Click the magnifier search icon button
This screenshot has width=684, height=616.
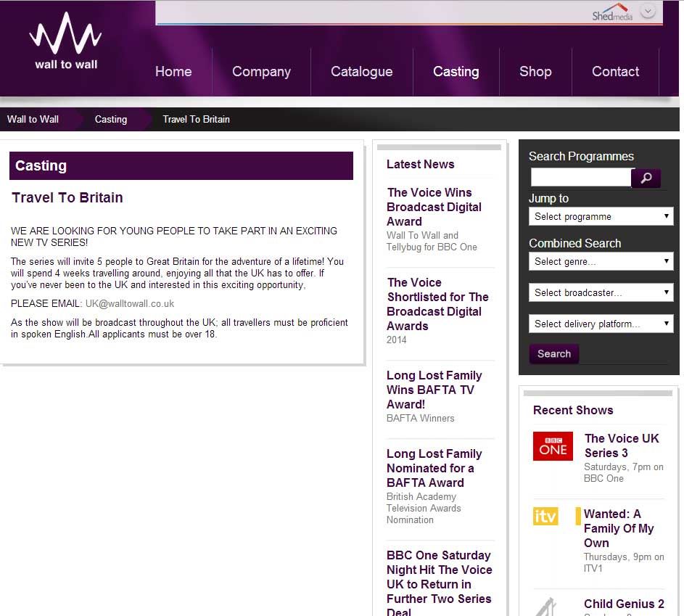pyautogui.click(x=646, y=178)
